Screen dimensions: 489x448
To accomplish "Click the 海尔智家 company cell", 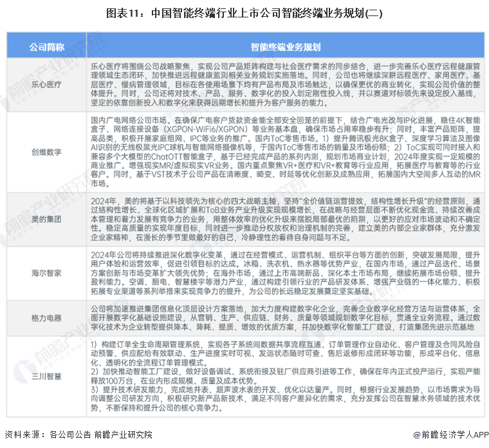I will (x=46, y=274).
